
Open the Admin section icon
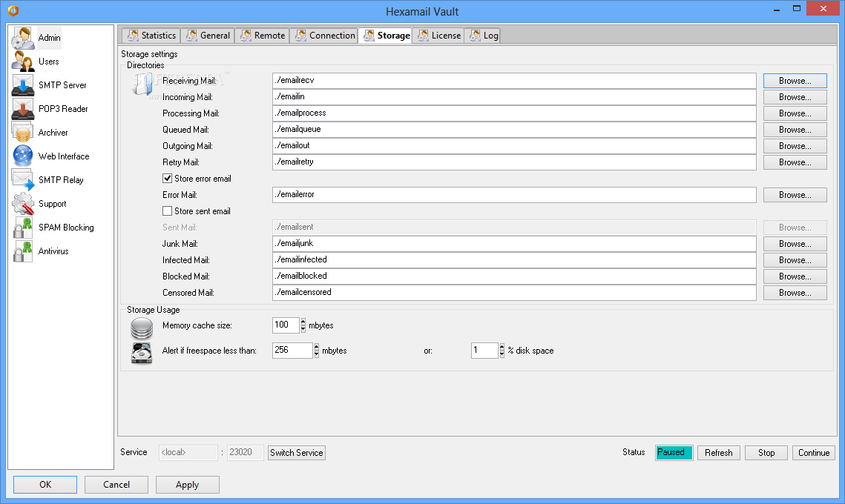23,38
